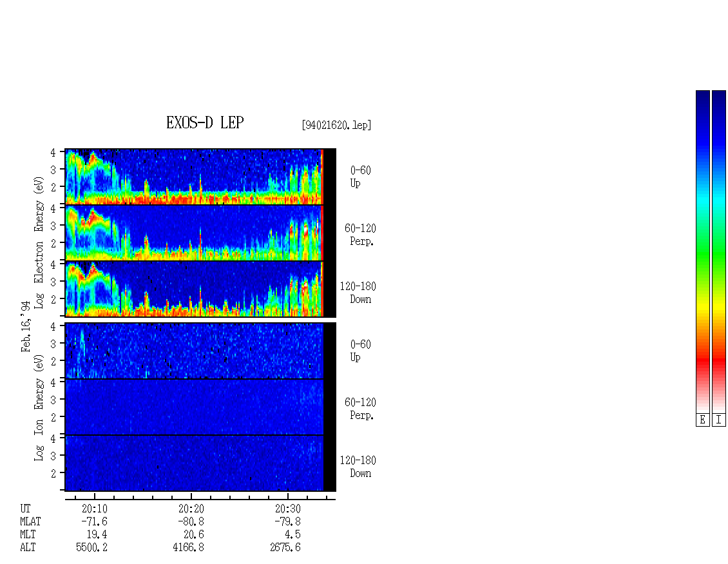The height and width of the screenshot is (564, 728).
Task: Click the 60-120 Perp. label beside the ion panel
Action: point(360,409)
